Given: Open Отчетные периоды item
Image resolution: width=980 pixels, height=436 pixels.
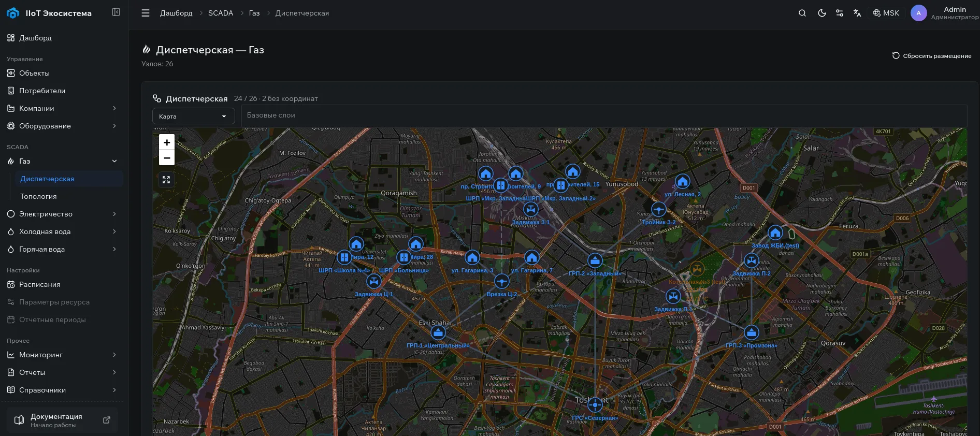Looking at the screenshot, I should coord(62,319).
